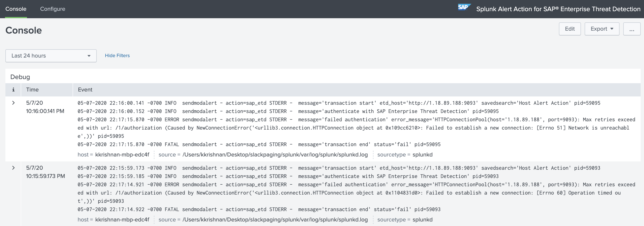Image resolution: width=644 pixels, height=226 pixels.
Task: Click the time range picker dropdown caret
Action: pyautogui.click(x=89, y=56)
